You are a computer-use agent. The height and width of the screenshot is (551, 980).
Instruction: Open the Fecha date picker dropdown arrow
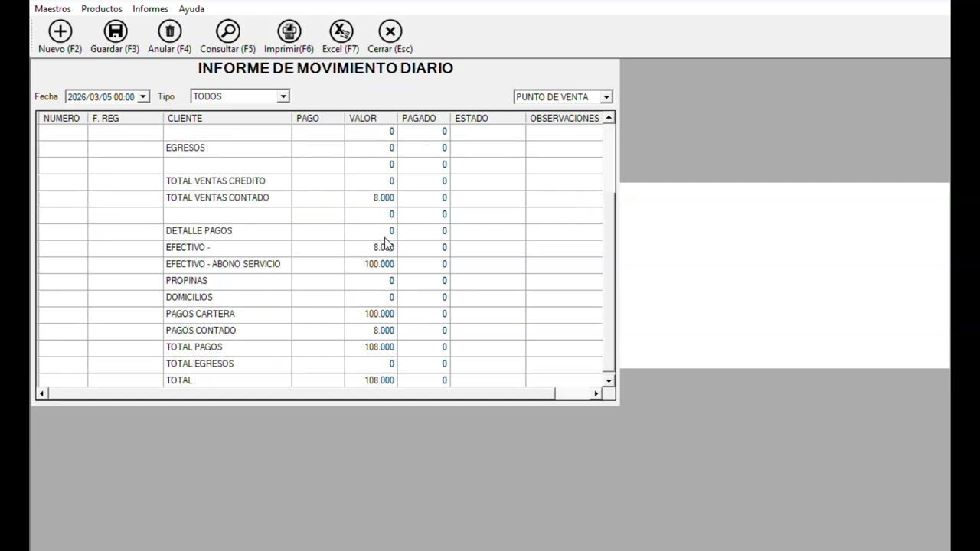[x=142, y=97]
